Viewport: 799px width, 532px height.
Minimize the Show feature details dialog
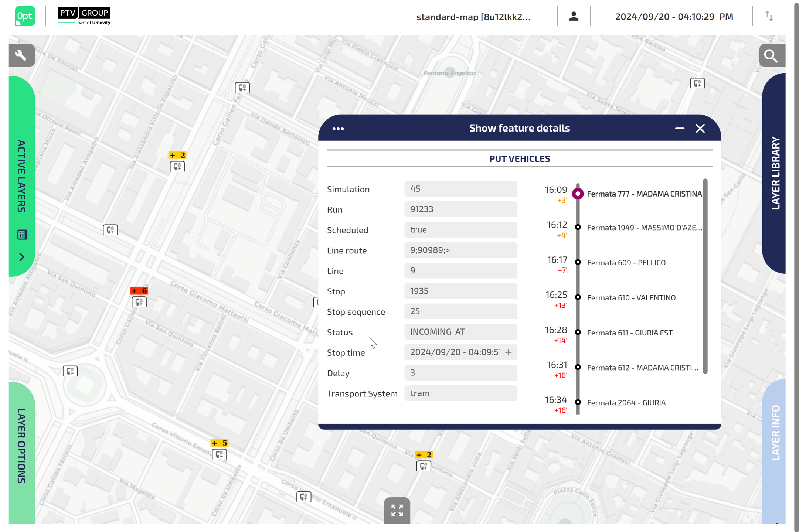coord(680,129)
